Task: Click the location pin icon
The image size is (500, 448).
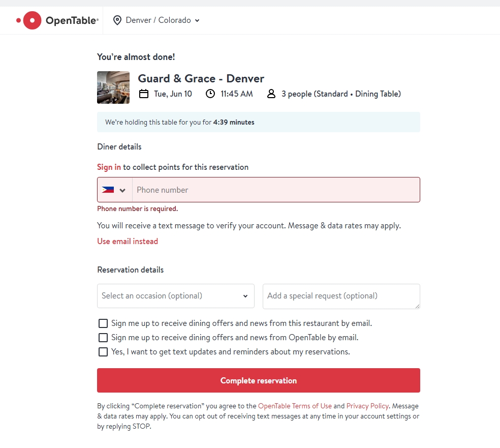Action: pos(117,20)
